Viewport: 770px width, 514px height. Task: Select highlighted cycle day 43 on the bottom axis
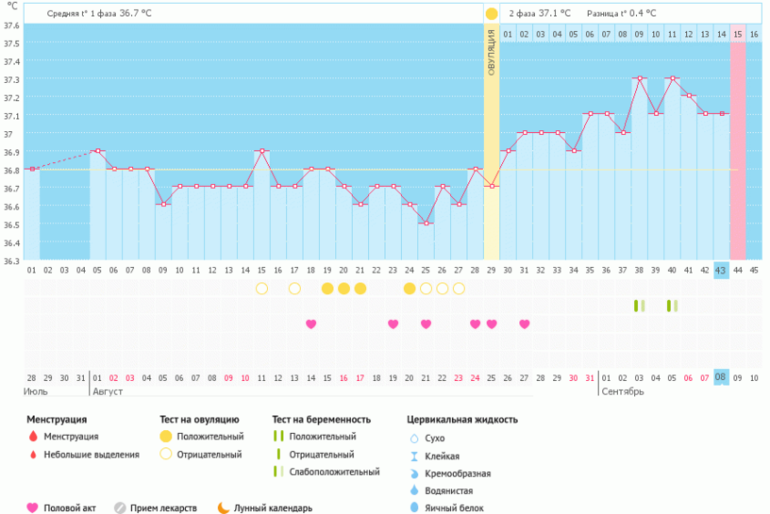pyautogui.click(x=721, y=270)
